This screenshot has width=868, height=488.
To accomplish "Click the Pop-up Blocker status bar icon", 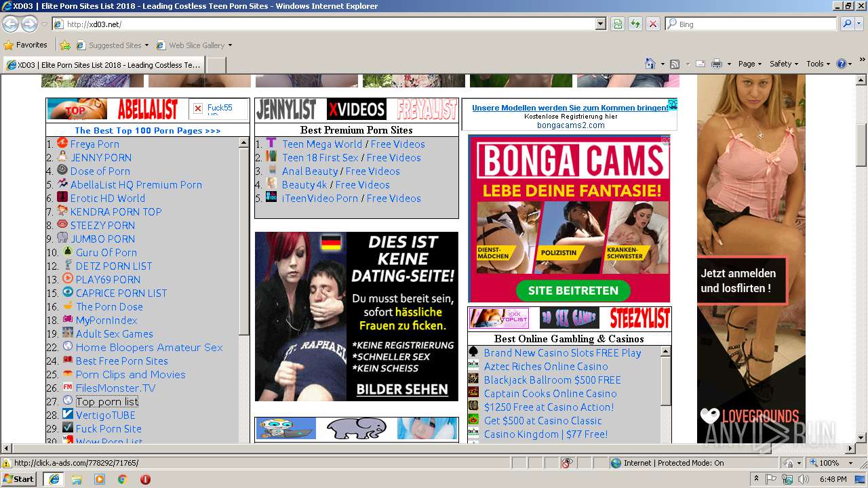I will 568,463.
